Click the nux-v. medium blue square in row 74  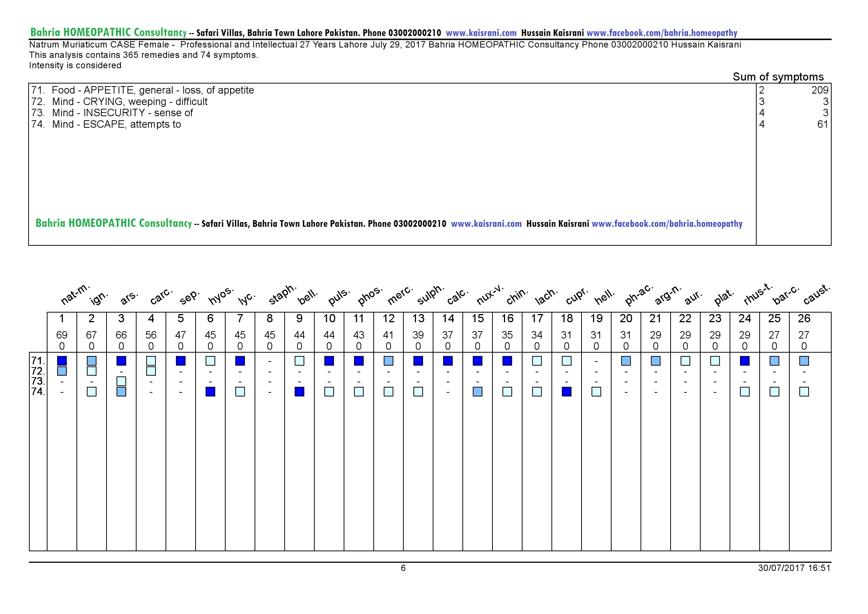(x=478, y=392)
